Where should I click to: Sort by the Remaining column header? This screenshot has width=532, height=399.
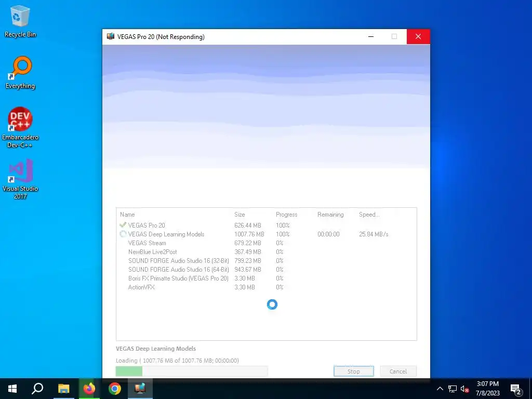tap(330, 215)
